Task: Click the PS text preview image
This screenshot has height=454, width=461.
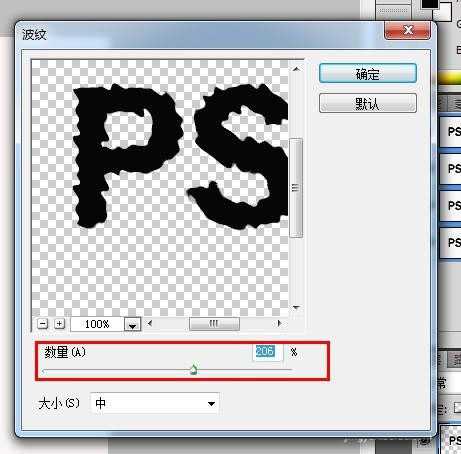Action: tap(160, 188)
